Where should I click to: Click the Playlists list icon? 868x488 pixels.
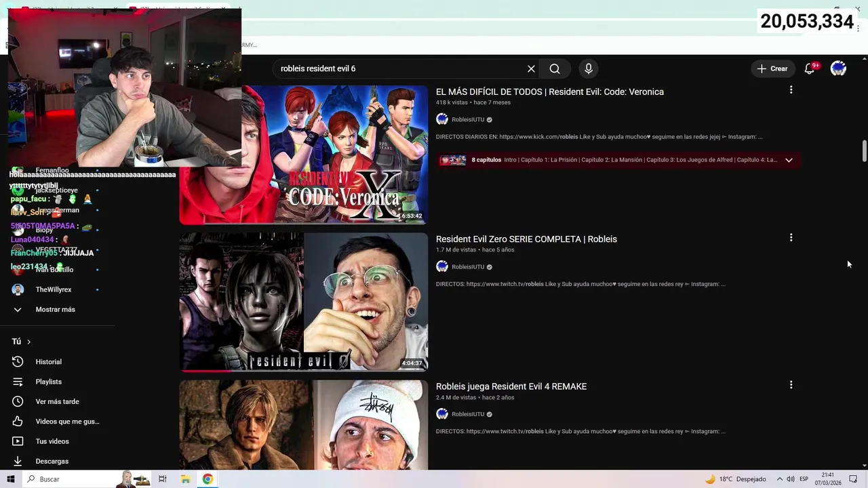click(x=18, y=382)
